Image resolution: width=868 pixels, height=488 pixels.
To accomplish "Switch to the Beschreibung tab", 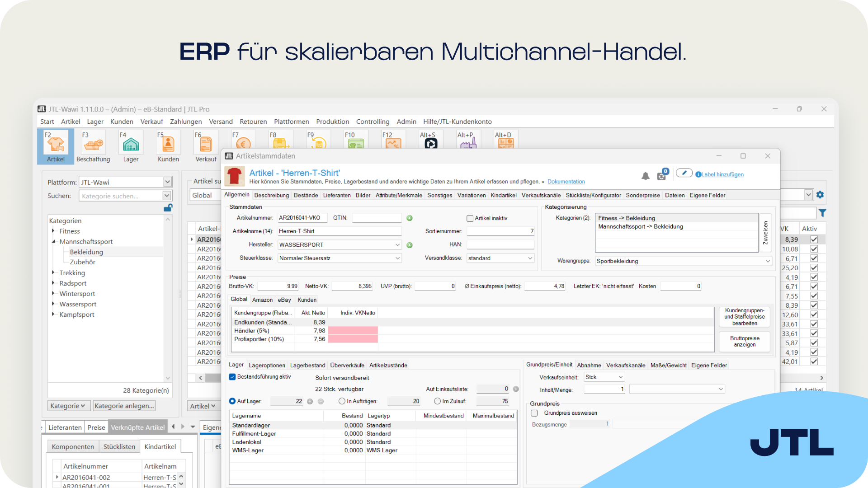I will click(x=271, y=195).
